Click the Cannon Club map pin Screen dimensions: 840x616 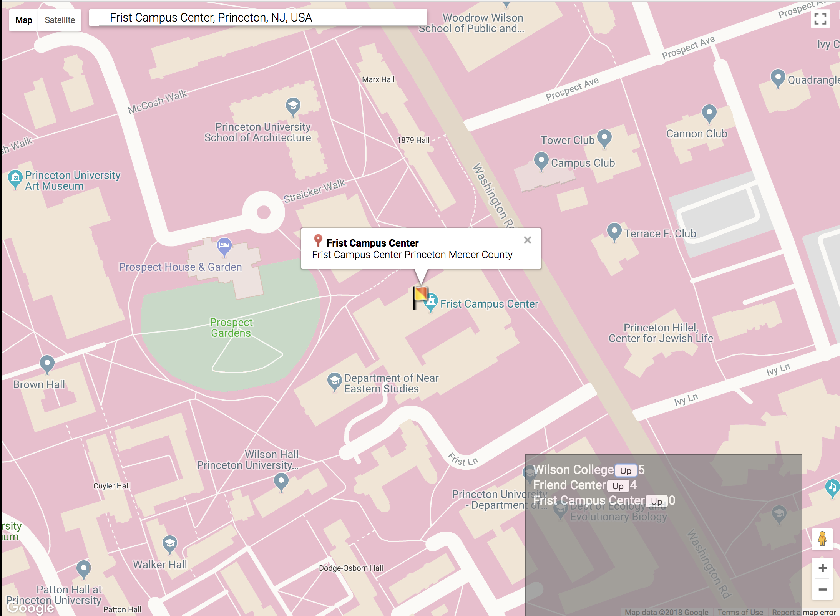coord(709,113)
